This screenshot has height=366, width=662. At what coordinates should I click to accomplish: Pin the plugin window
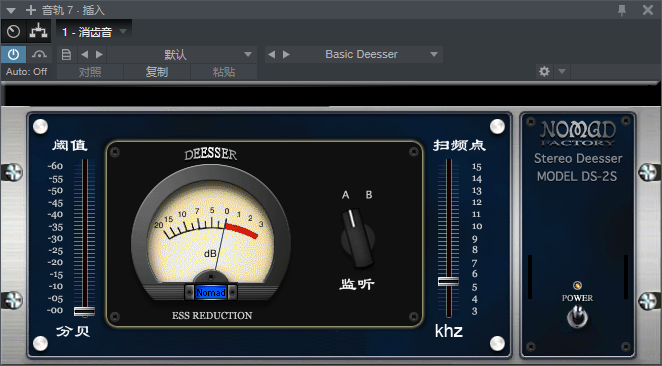622,10
